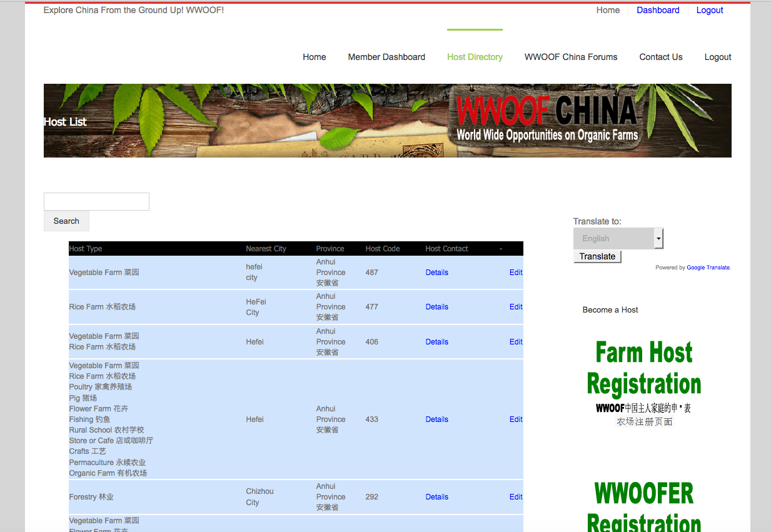Open the Google Translate link
771x532 pixels.
pyautogui.click(x=708, y=268)
